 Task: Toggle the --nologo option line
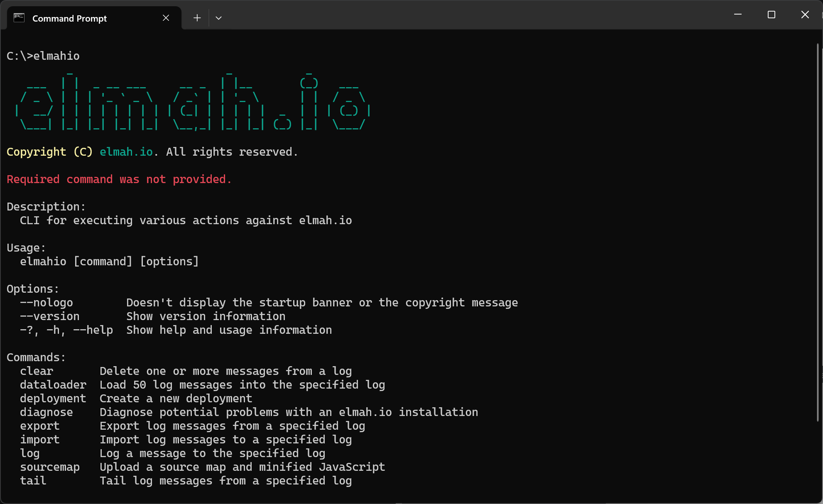[x=46, y=302]
